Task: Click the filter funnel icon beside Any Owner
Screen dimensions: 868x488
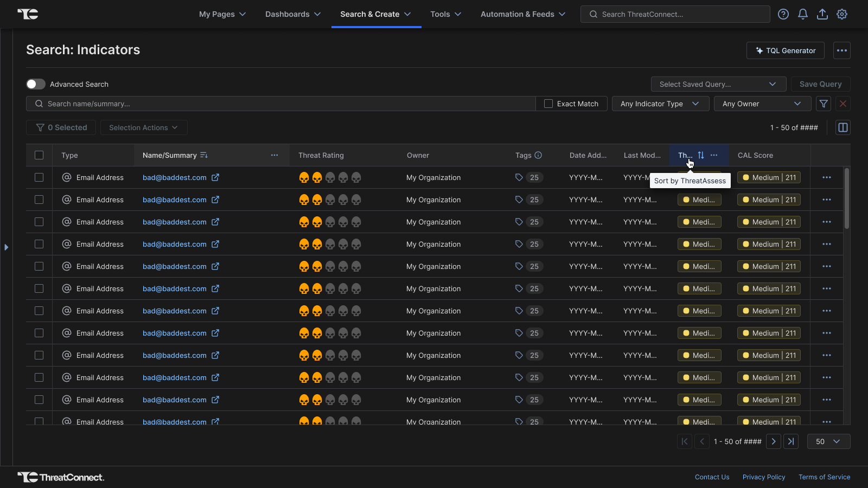Action: [824, 104]
